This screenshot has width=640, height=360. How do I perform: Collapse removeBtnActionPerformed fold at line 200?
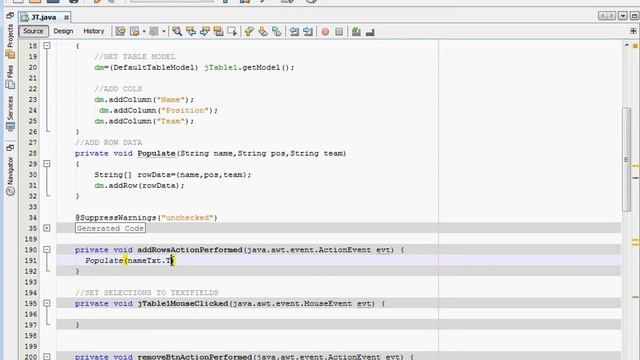[47, 356]
